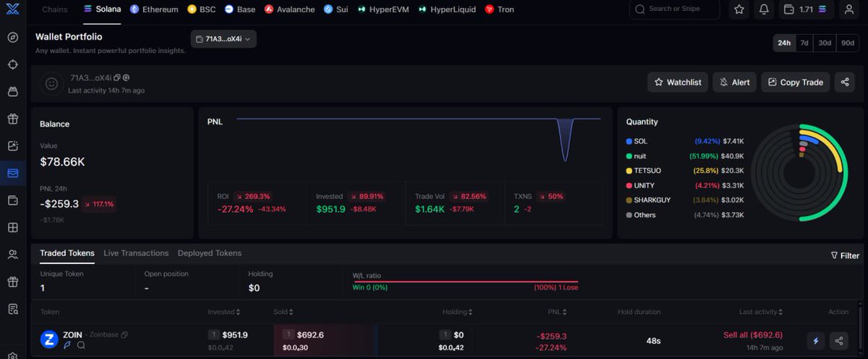The height and width of the screenshot is (359, 868).
Task: Click the UNITY legend entry
Action: click(685, 185)
